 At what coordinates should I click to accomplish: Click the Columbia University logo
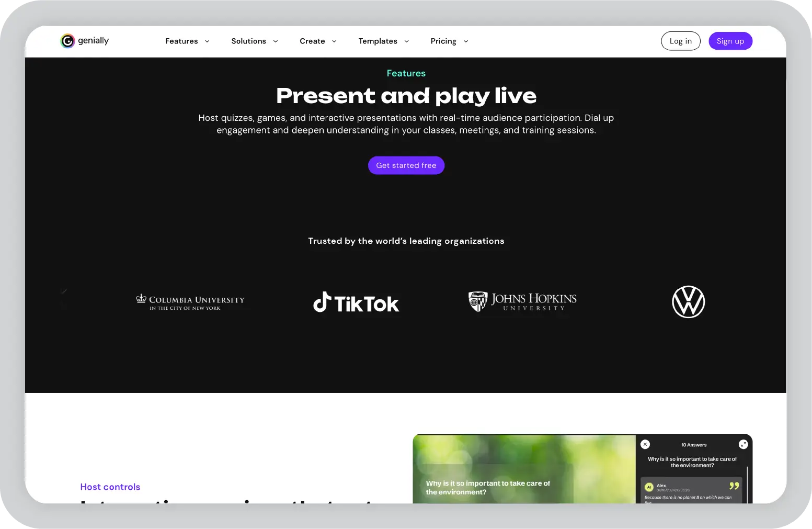pyautogui.click(x=190, y=302)
